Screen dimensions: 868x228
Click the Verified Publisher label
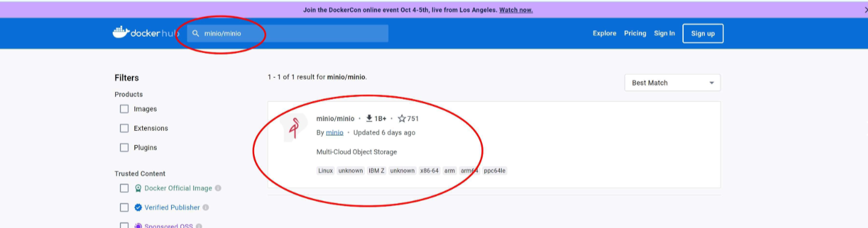tap(172, 207)
